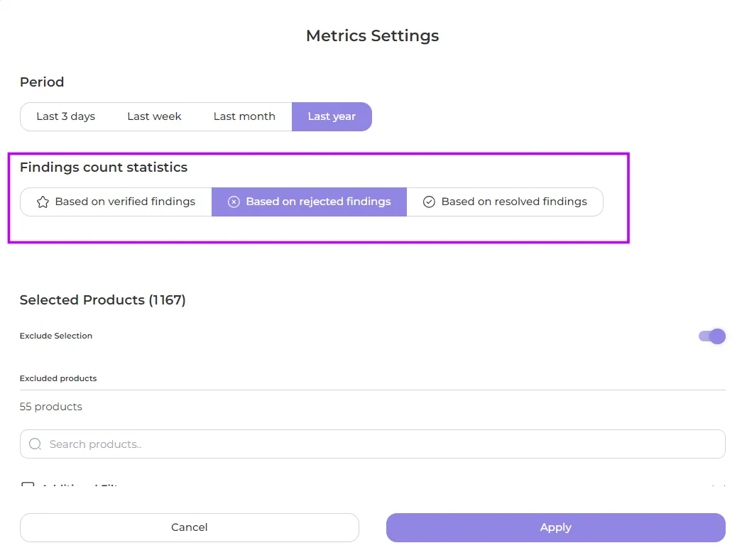Pick the Last year period
The width and height of the screenshot is (742, 560).
click(332, 117)
